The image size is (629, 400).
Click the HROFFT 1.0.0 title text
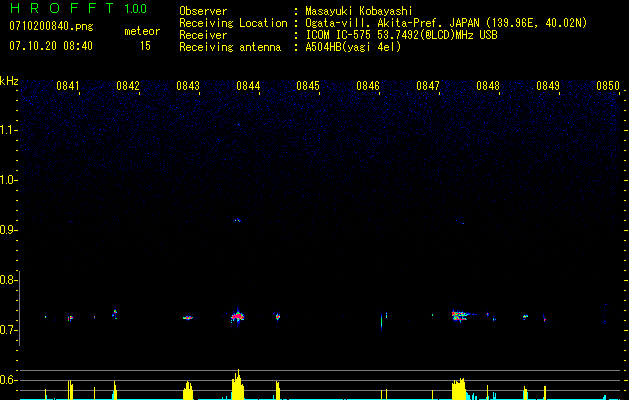click(x=79, y=8)
